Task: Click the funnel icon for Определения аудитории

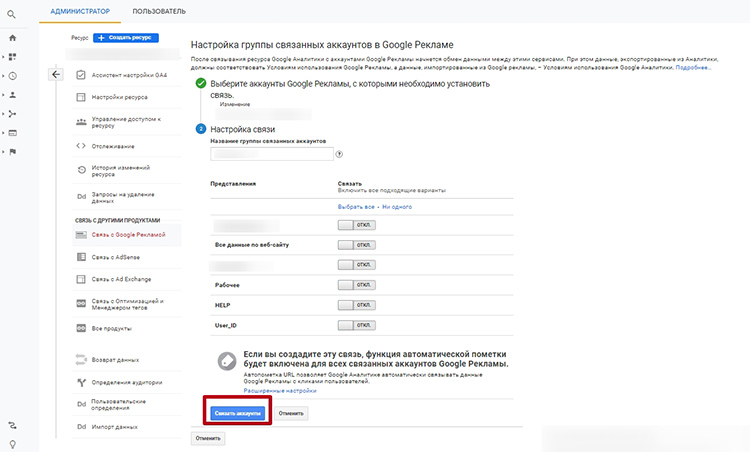Action: pyautogui.click(x=81, y=382)
